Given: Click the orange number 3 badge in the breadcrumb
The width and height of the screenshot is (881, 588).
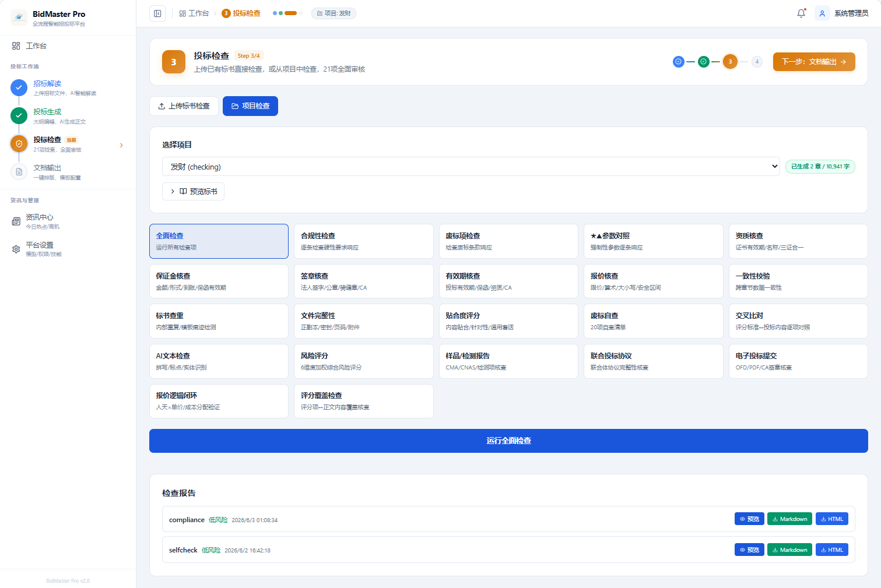Looking at the screenshot, I should pyautogui.click(x=226, y=13).
